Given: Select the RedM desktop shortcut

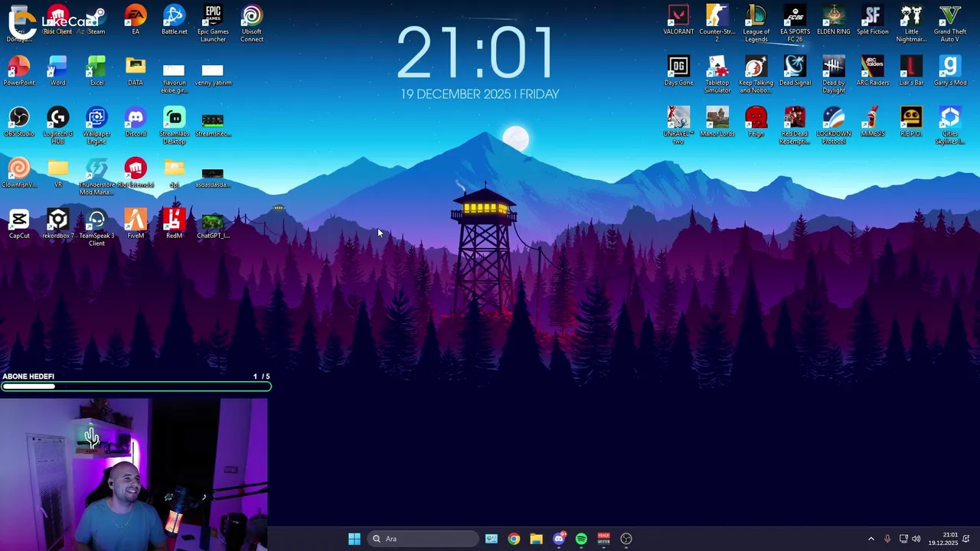Looking at the screenshot, I should [x=174, y=224].
